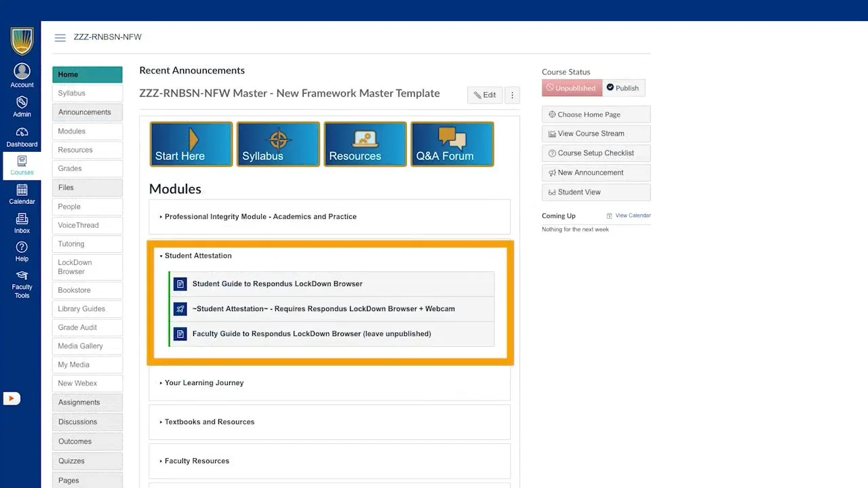
Task: Click the Start Here banner button
Action: (191, 144)
